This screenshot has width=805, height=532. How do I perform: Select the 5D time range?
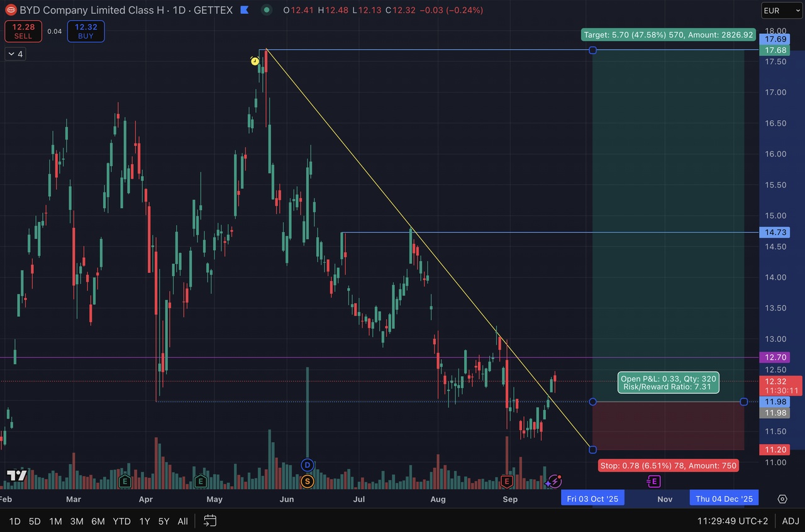35,521
